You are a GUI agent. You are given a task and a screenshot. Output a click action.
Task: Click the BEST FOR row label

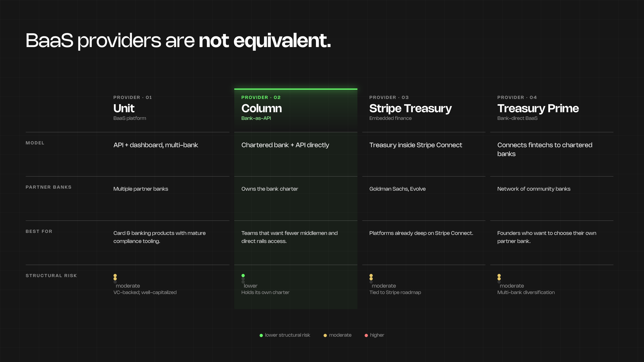coord(39,231)
